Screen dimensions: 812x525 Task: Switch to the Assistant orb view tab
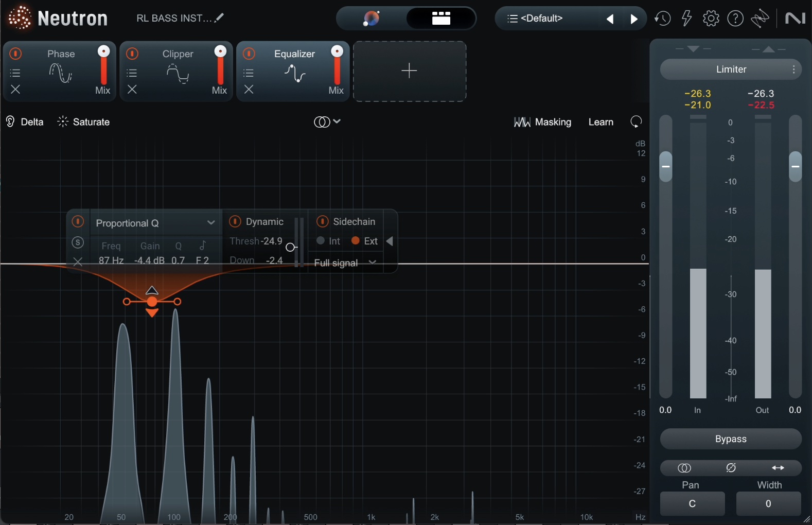[371, 19]
